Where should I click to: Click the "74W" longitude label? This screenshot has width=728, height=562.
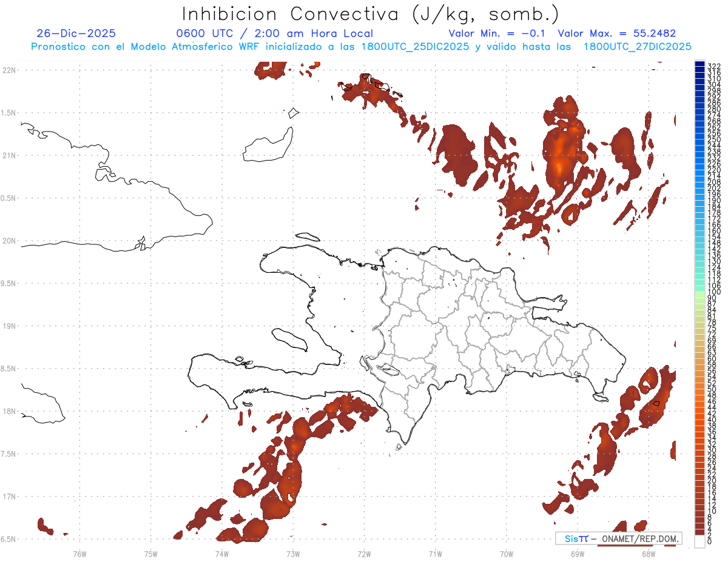[222, 554]
